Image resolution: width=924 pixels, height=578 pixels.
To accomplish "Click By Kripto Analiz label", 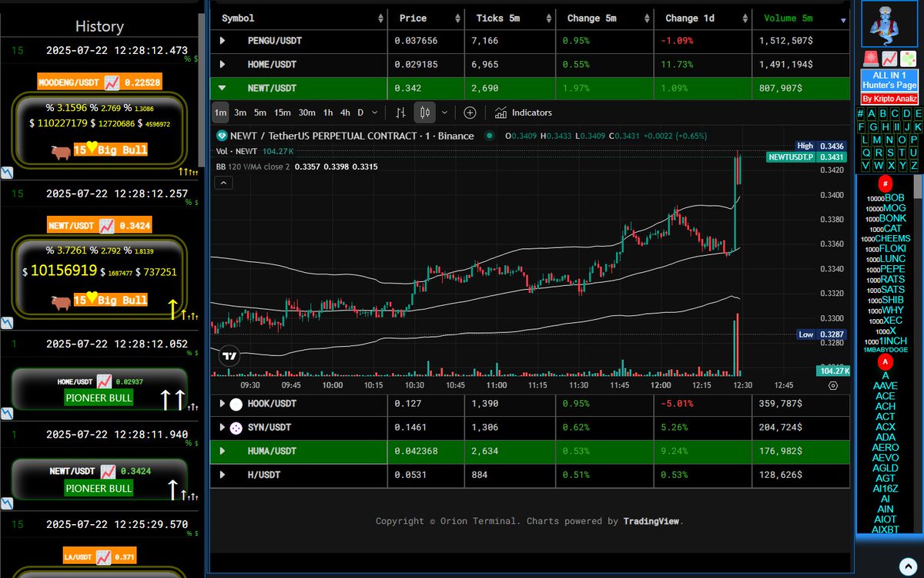I will [889, 99].
